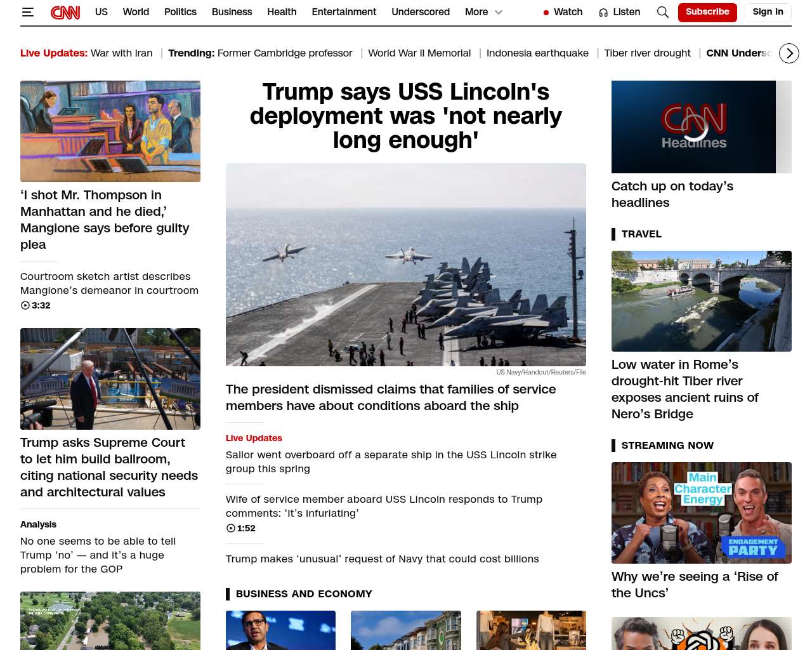Click the 'US Navy/Handout/Reuters/File' photo credit
Image resolution: width=812 pixels, height=650 pixels.
click(541, 373)
